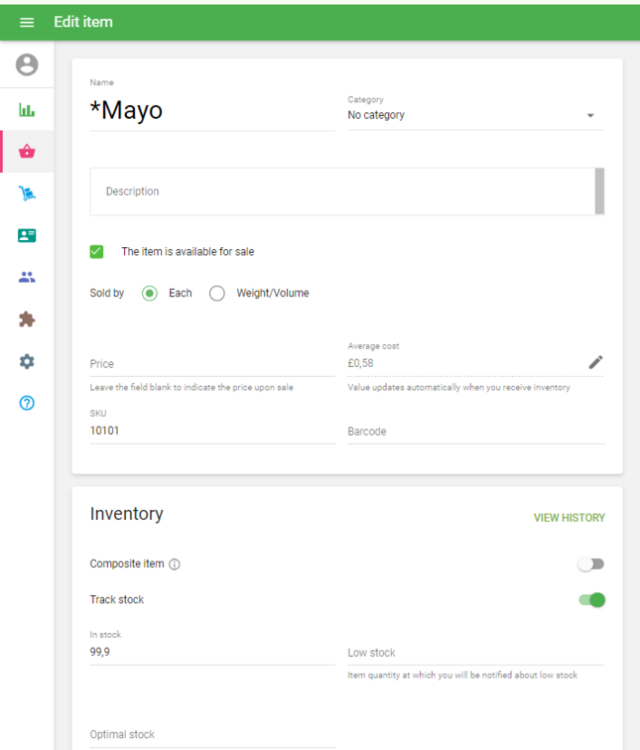
Task: Open inventory management trolley icon
Action: (x=27, y=194)
